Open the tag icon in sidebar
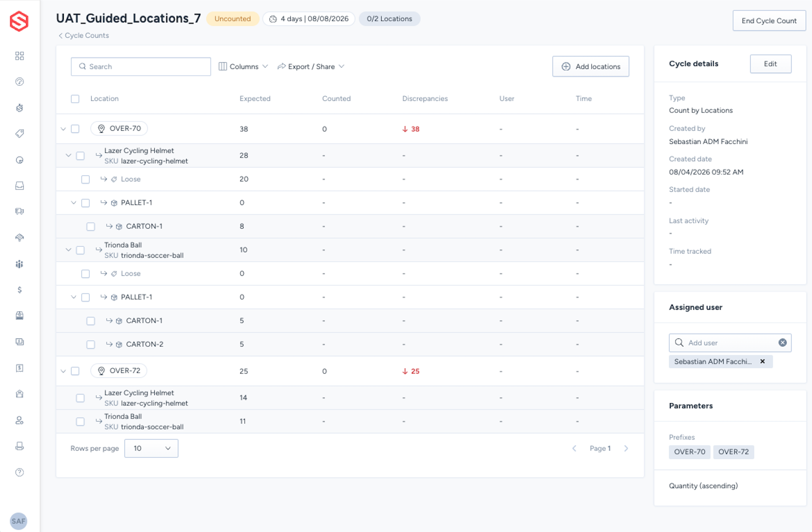This screenshot has width=812, height=532. pyautogui.click(x=19, y=134)
